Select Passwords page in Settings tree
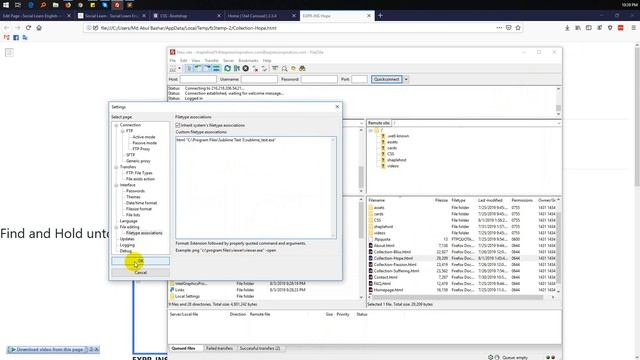Image resolution: width=640 pixels, height=360 pixels. (135, 191)
